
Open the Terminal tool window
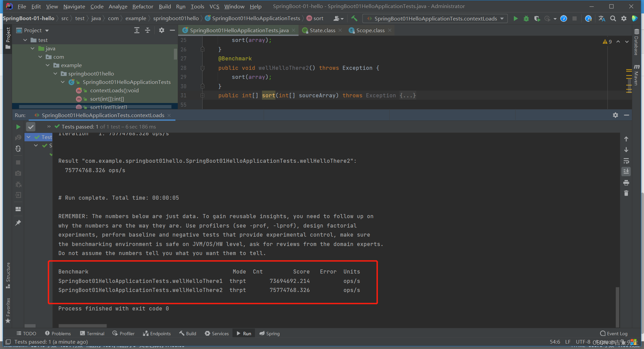tap(92, 334)
